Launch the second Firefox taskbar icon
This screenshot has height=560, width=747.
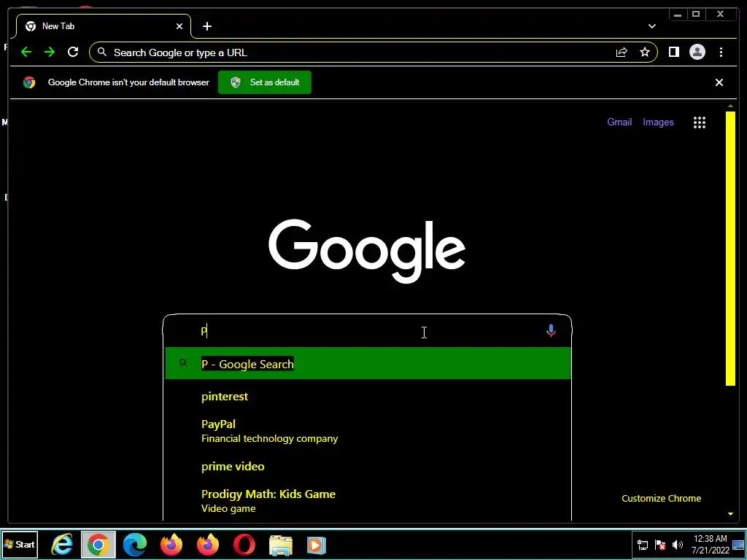coord(208,544)
